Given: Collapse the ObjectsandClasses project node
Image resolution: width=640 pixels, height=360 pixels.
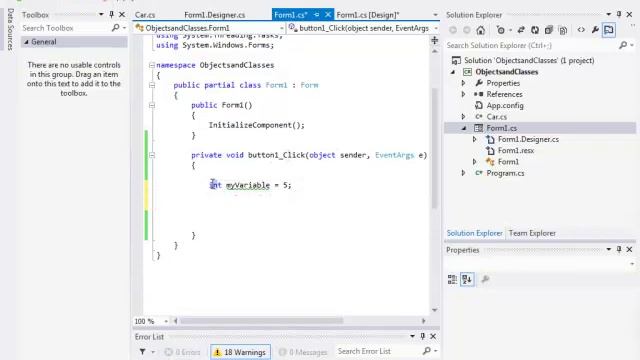Looking at the screenshot, I should tap(453, 72).
